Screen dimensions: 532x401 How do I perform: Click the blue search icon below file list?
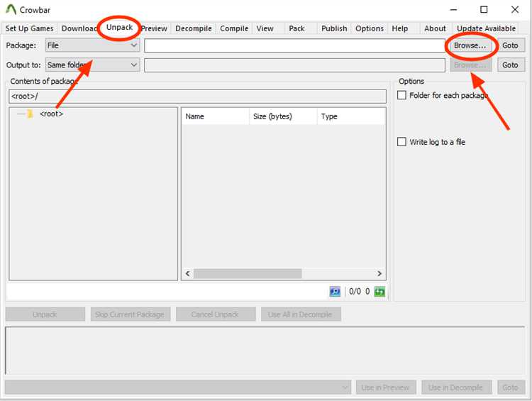point(335,291)
